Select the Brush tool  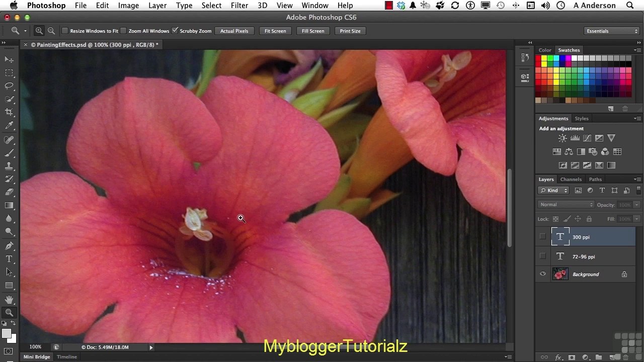point(9,153)
